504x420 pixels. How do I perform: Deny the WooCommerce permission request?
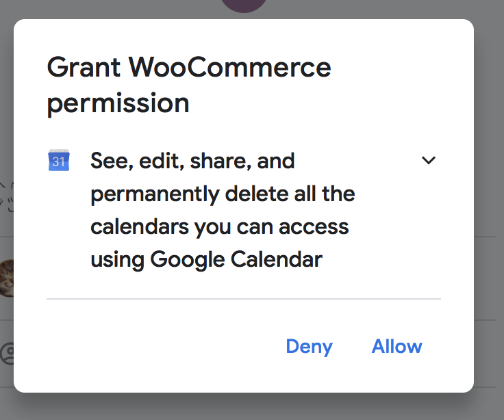tap(309, 347)
